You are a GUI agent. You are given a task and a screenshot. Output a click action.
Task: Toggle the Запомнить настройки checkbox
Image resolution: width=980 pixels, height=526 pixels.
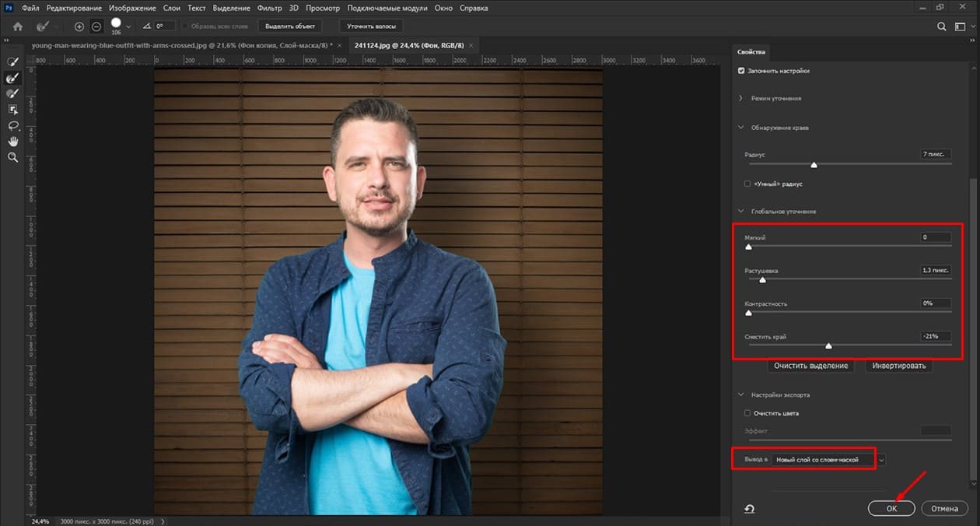point(740,71)
